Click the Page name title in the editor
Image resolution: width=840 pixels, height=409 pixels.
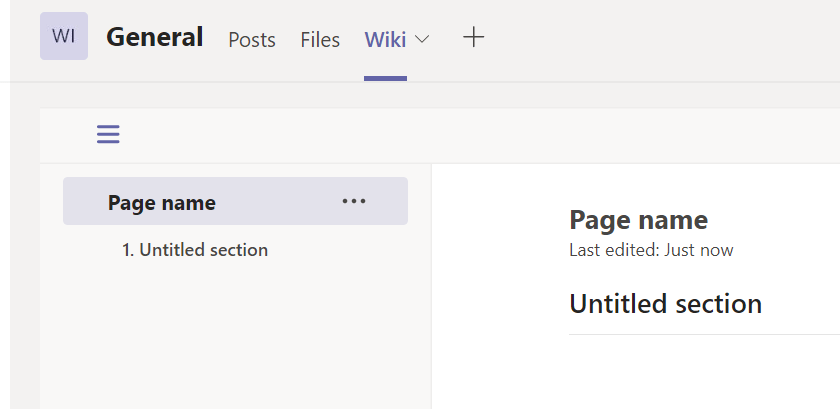tap(638, 220)
